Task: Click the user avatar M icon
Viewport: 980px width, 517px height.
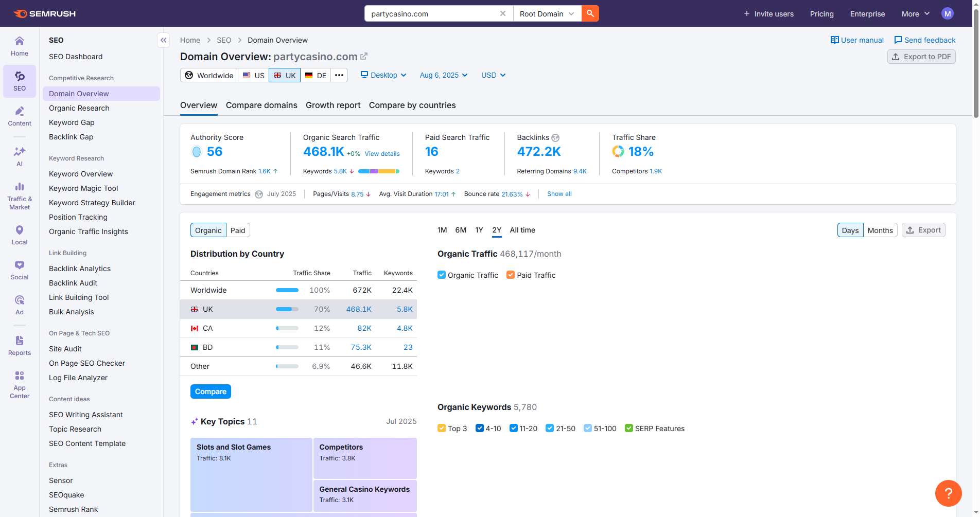Action: click(947, 14)
